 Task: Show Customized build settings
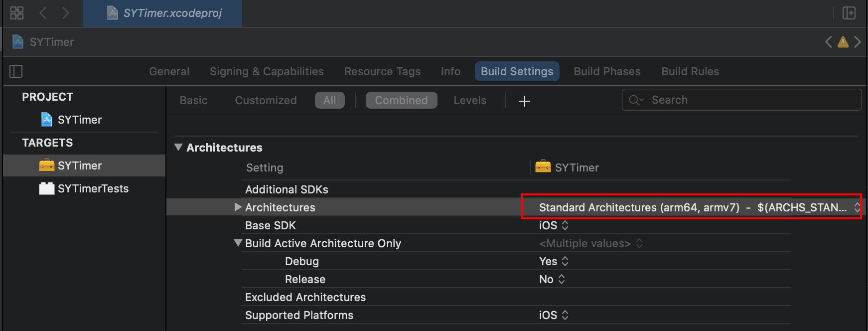(266, 100)
